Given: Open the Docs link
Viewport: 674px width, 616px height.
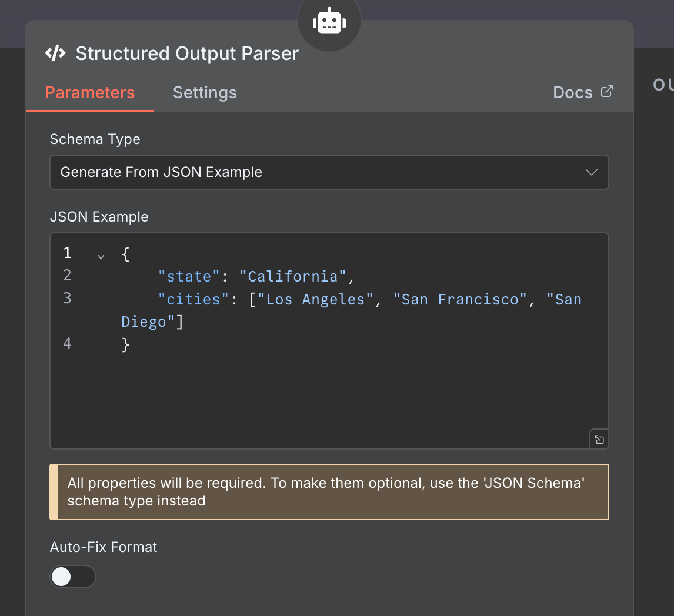Looking at the screenshot, I should (573, 93).
